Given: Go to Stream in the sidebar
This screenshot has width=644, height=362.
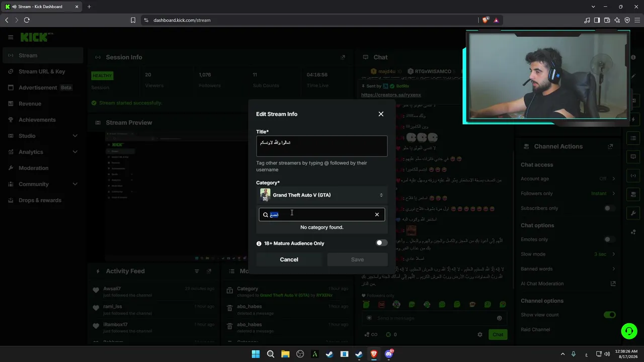Looking at the screenshot, I should tap(43, 55).
